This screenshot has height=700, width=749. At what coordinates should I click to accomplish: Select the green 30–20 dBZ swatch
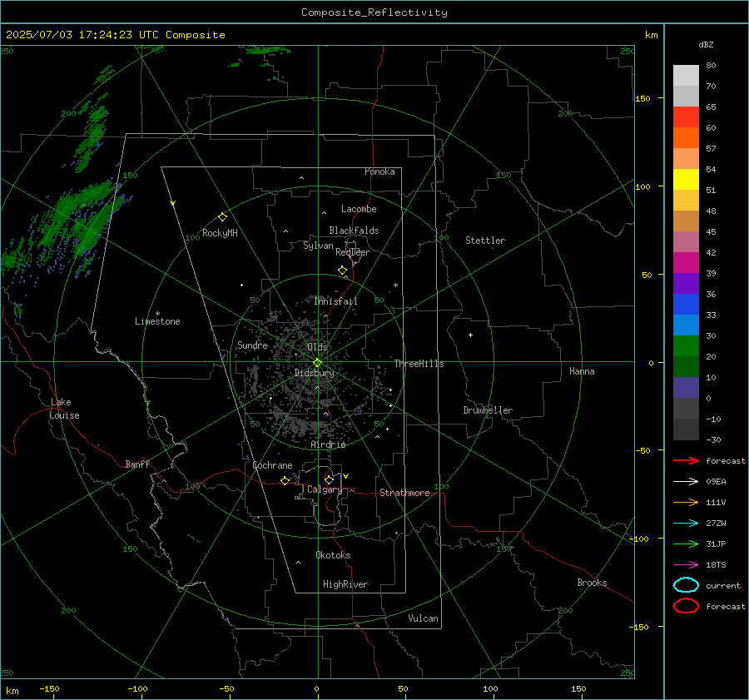pos(686,345)
